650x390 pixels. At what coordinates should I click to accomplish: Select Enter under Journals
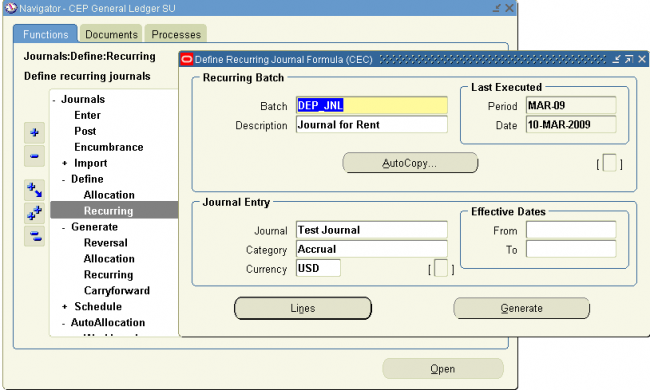tap(87, 115)
